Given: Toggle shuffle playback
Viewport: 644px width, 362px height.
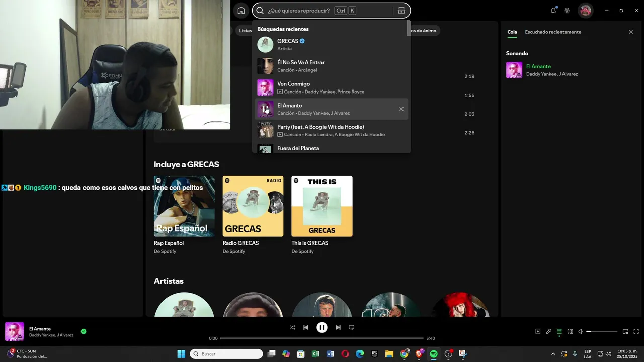Looking at the screenshot, I should [292, 327].
